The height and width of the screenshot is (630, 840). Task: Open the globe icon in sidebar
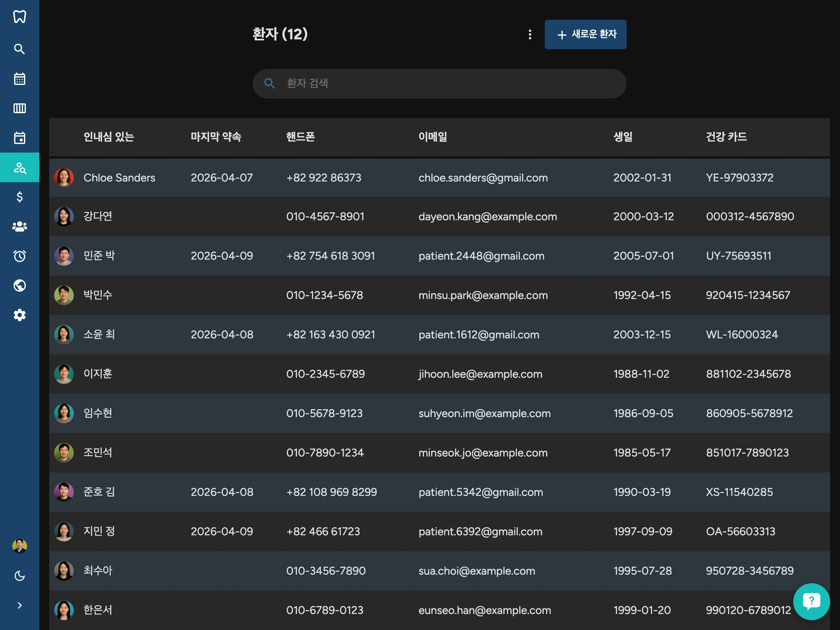[x=19, y=285]
